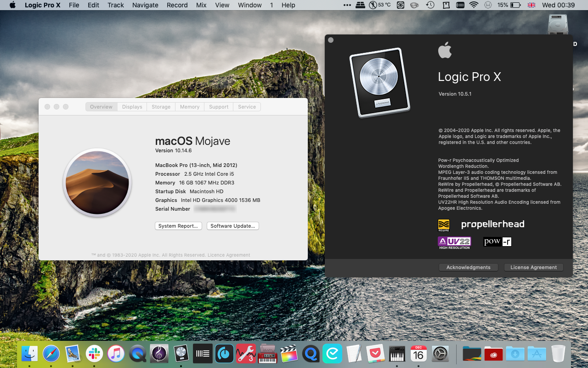Click the Licence Agreement link in About This Mac

[x=229, y=255]
